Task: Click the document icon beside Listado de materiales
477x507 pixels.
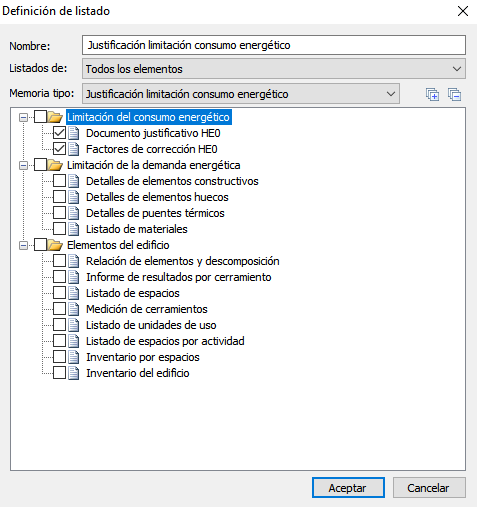Action: (74, 229)
